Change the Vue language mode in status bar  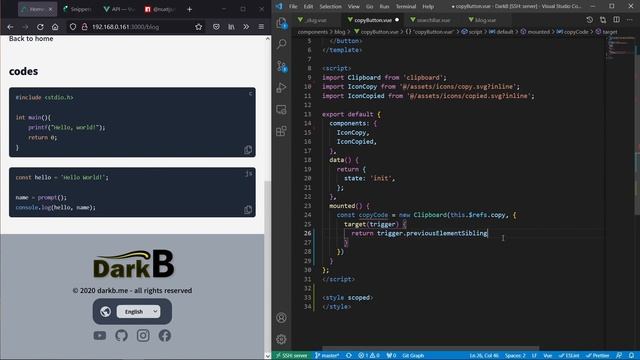[x=548, y=356]
